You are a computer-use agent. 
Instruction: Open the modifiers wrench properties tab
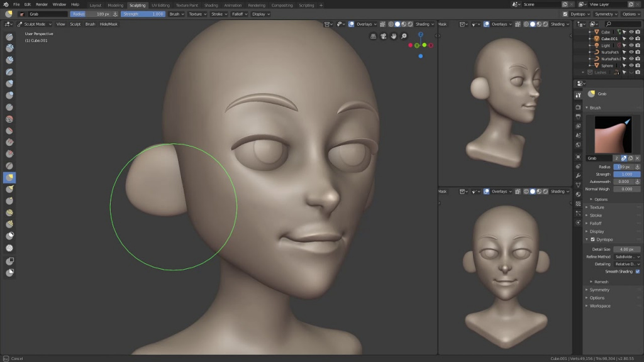coord(579,176)
